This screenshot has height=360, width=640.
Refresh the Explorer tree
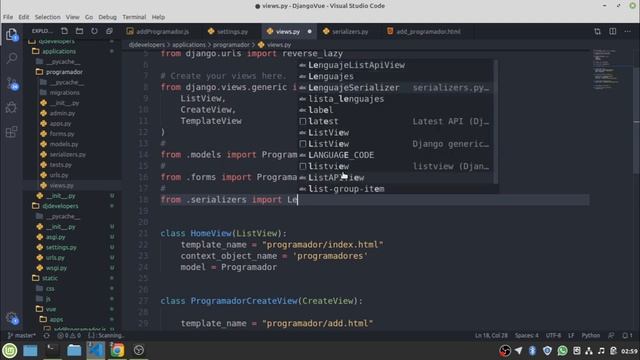coord(94,31)
